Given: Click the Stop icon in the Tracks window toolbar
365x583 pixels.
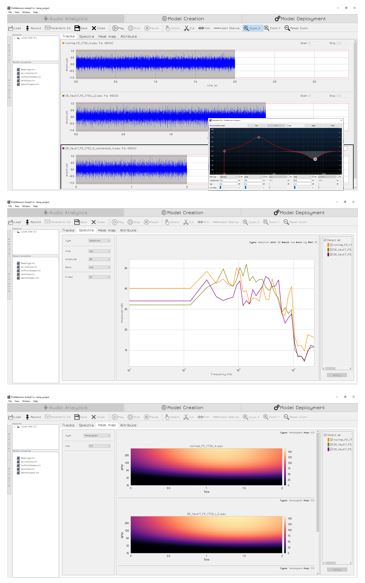Looking at the screenshot, I should [130, 28].
